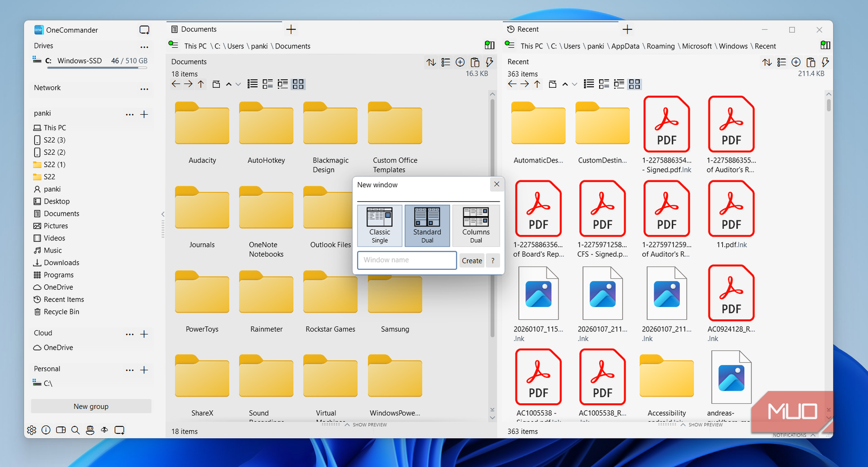Create new item in Recent pane
This screenshot has width=868, height=467.
point(796,62)
